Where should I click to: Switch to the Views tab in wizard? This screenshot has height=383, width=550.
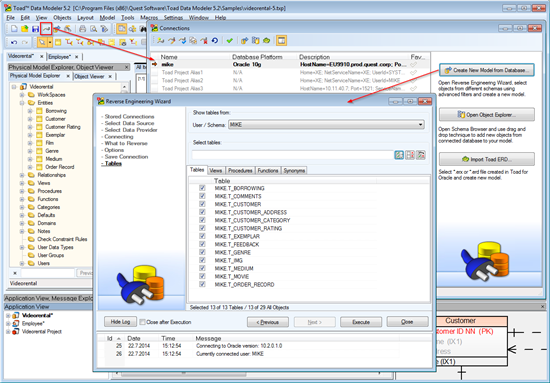point(215,170)
